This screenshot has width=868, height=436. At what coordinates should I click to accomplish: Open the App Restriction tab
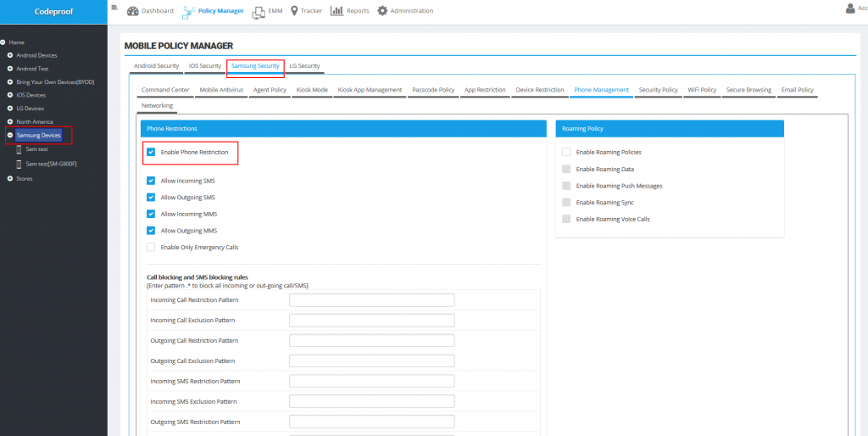pos(485,90)
